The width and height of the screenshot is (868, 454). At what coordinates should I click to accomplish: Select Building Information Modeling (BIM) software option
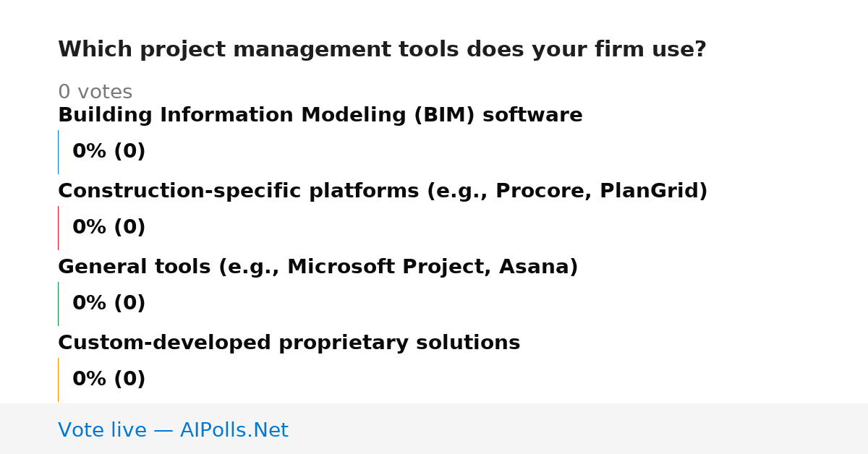pos(320,116)
